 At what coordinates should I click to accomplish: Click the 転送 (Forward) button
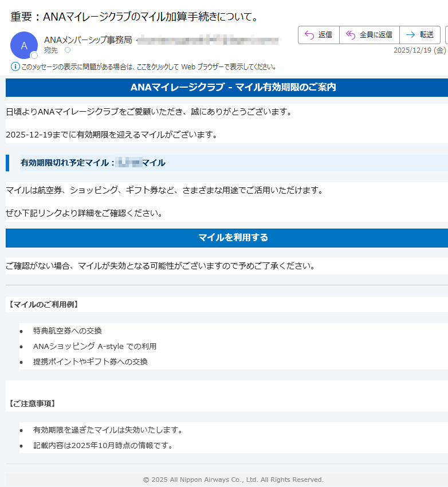pyautogui.click(x=419, y=35)
